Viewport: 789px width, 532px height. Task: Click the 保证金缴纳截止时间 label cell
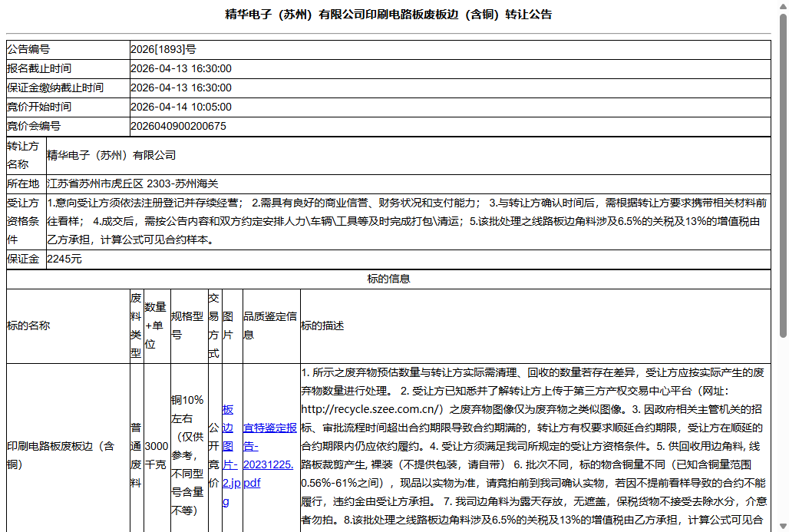click(x=68, y=88)
